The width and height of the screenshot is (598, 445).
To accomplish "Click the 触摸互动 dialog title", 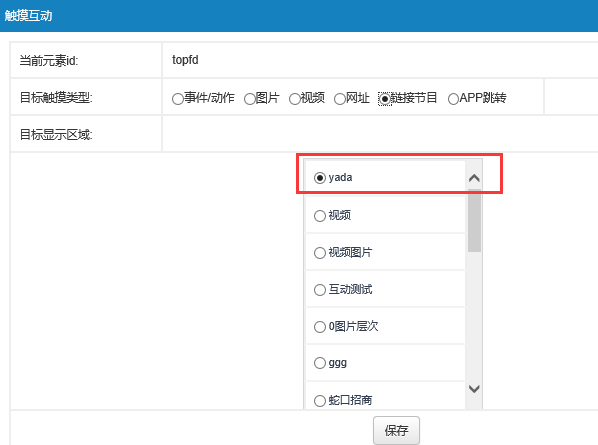I will (28, 16).
